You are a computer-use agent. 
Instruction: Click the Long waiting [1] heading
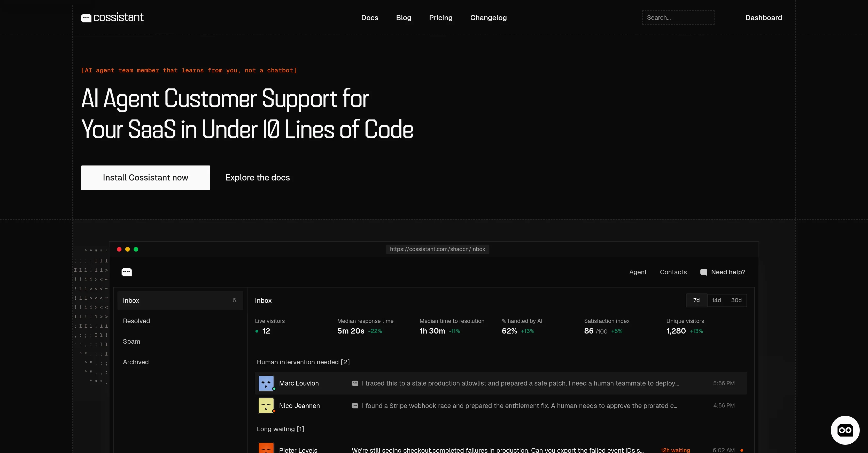(280, 429)
